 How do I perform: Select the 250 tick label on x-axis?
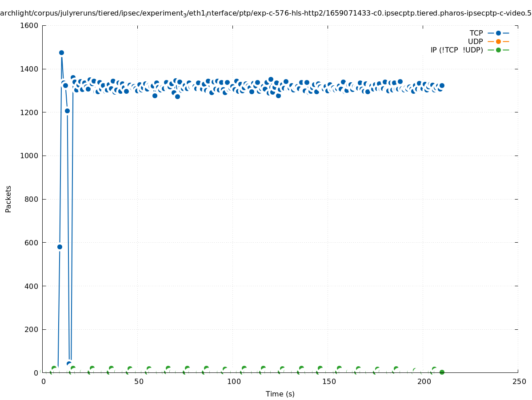point(519,382)
